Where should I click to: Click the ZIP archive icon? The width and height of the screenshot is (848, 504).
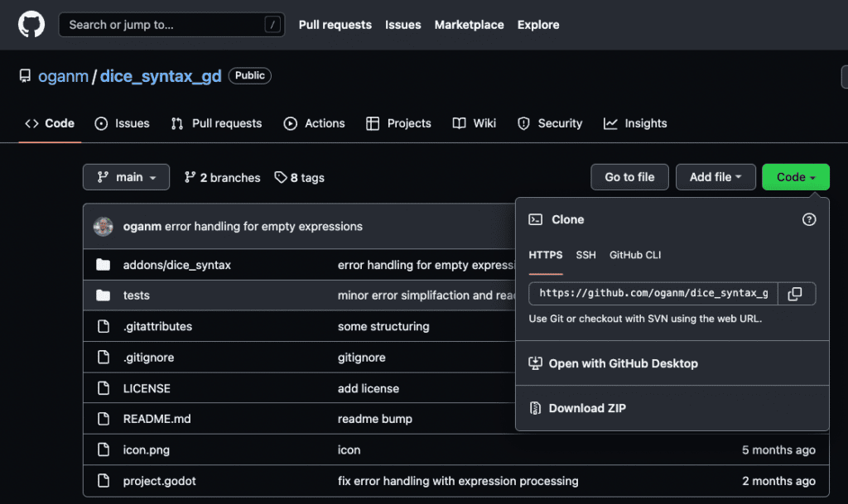536,408
